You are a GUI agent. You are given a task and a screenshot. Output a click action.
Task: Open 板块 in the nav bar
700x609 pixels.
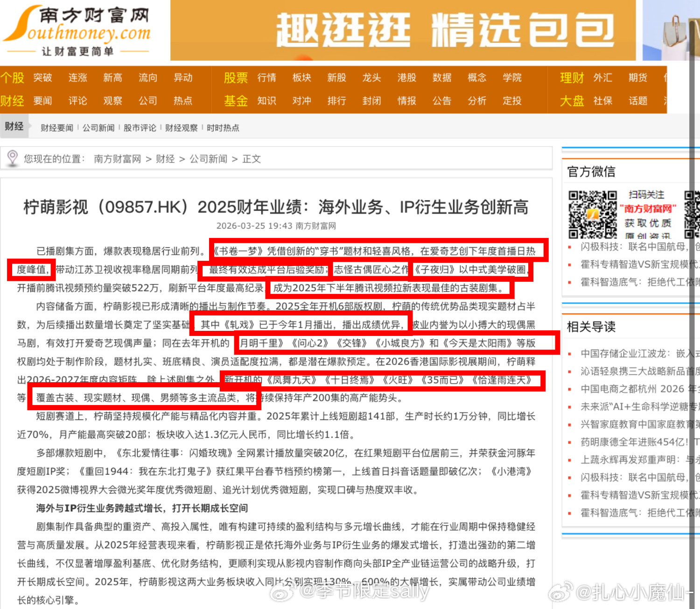coord(301,77)
